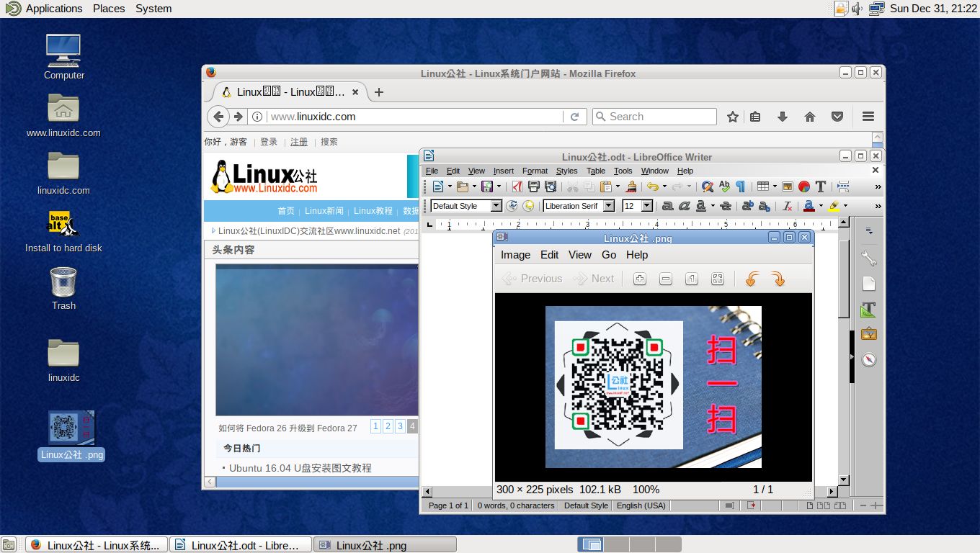Insert text box T icon
This screenshot has width=980, height=553.
821,186
